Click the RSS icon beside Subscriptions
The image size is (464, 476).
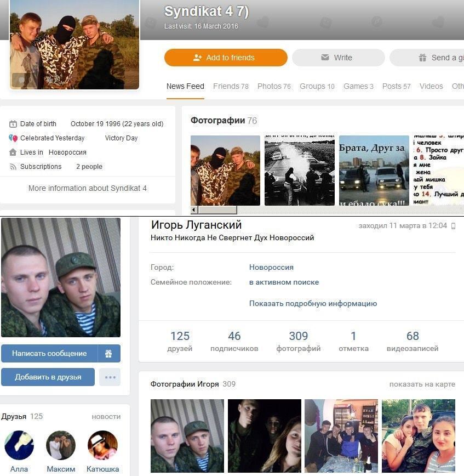tap(13, 167)
